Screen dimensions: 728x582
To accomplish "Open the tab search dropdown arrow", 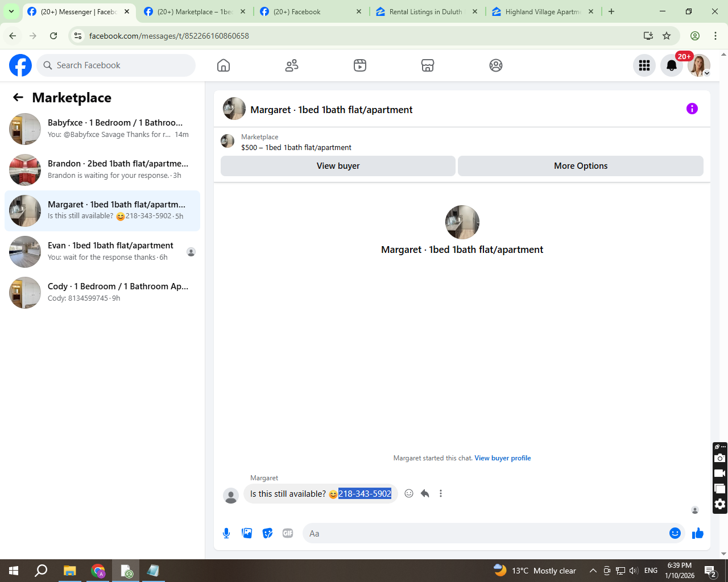I will click(11, 11).
